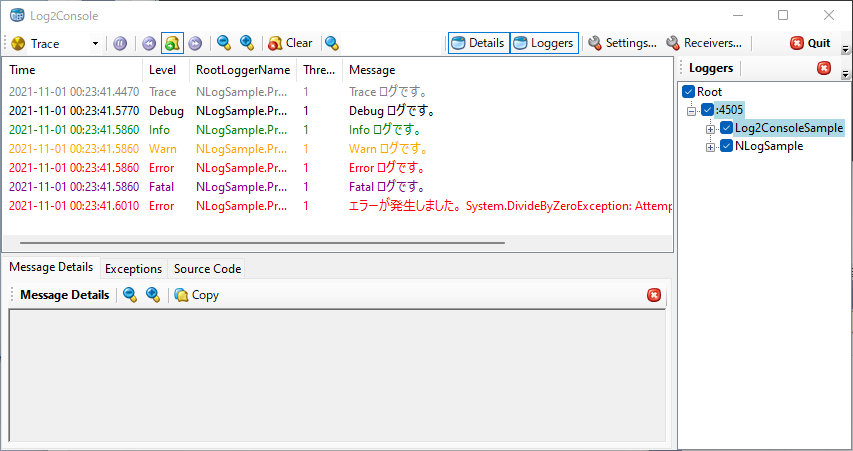Quit the application

coord(811,43)
